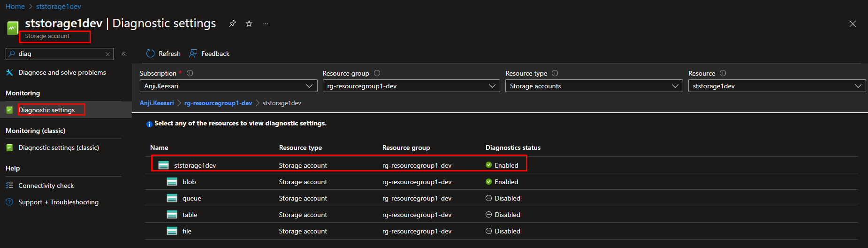Pin the ststorage1dev blade to dashboard
This screenshot has height=248, width=868.
point(232,23)
